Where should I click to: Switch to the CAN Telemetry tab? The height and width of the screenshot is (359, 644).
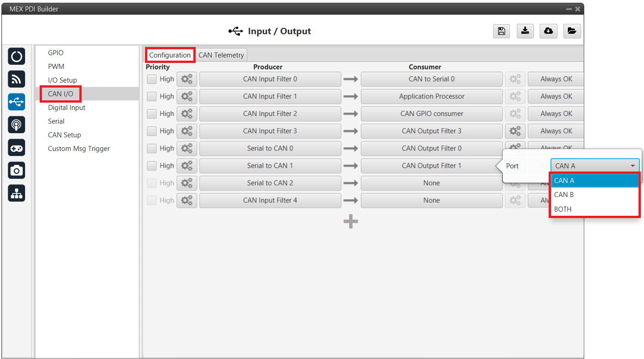tap(221, 55)
